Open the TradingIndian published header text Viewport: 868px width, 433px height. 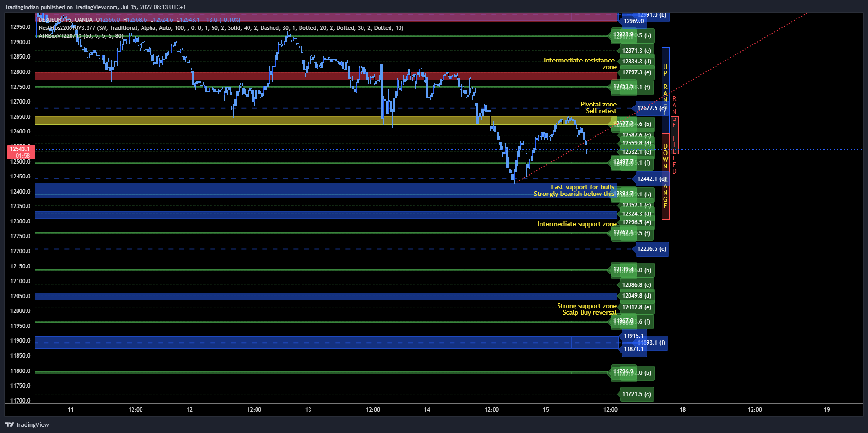coord(95,7)
